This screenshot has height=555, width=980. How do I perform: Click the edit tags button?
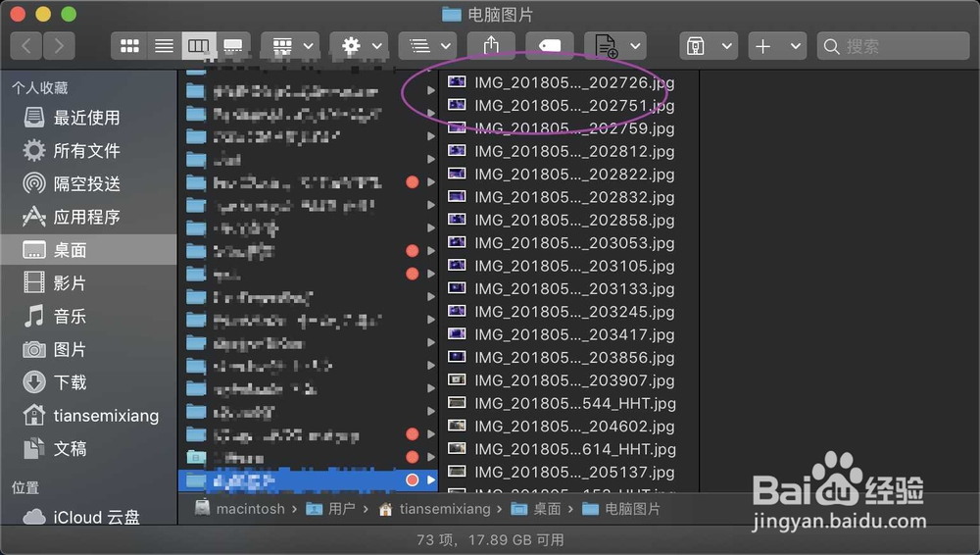[550, 46]
